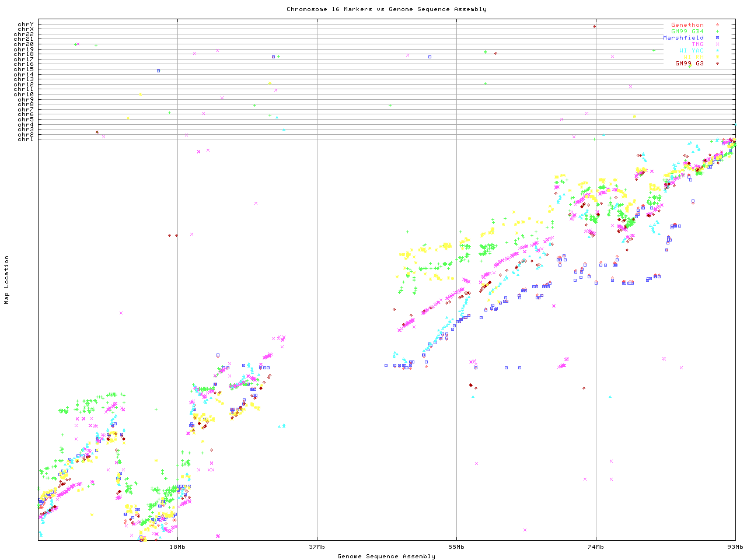The image size is (747, 560).
Task: Click the chart title 'Chromosome 16 Markers vs Genome Sequence Assembly'
Action: [386, 9]
